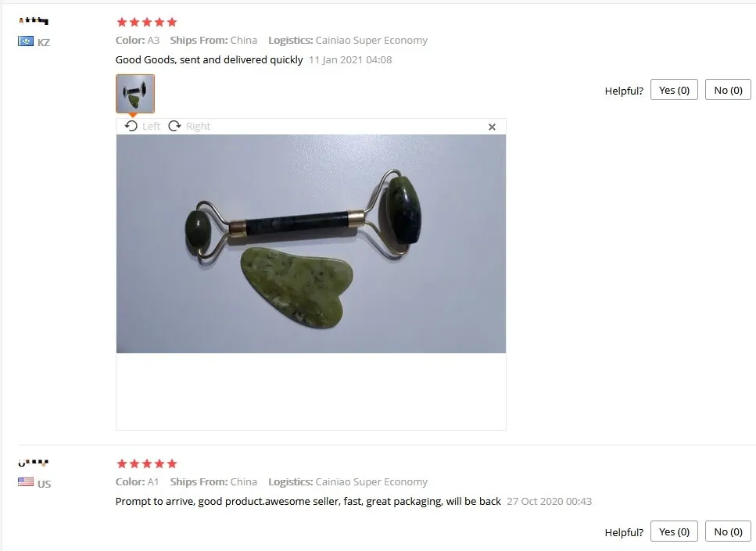Image resolution: width=756 pixels, height=551 pixels.
Task: Click the US reviewer's masked username
Action: pyautogui.click(x=34, y=463)
